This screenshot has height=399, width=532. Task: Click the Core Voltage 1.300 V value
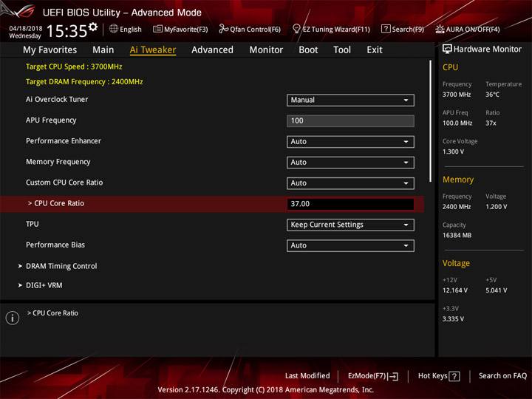coord(453,151)
